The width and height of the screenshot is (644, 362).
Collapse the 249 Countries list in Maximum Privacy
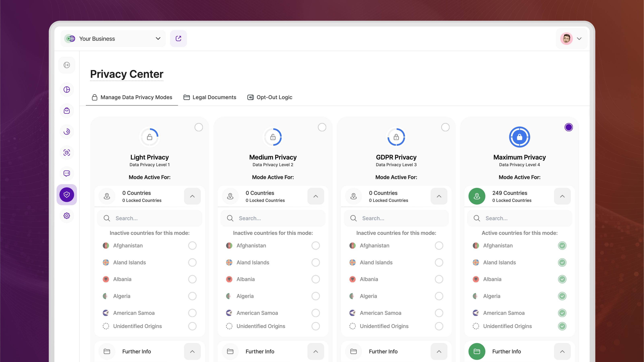coord(562,196)
